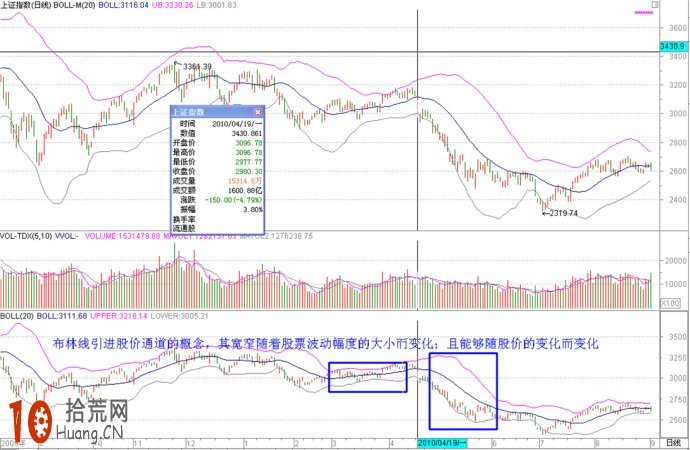
Task: Click the 3500 axis label in bottom BOLL panel
Action: (677, 337)
